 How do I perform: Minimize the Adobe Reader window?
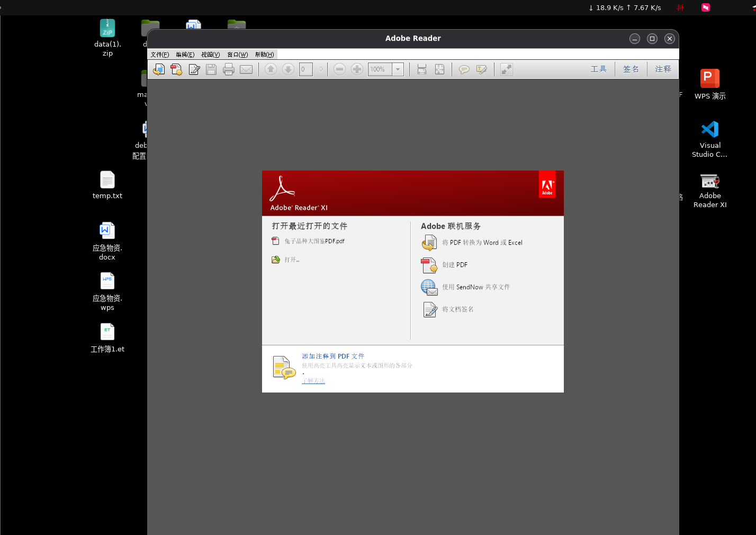(635, 39)
